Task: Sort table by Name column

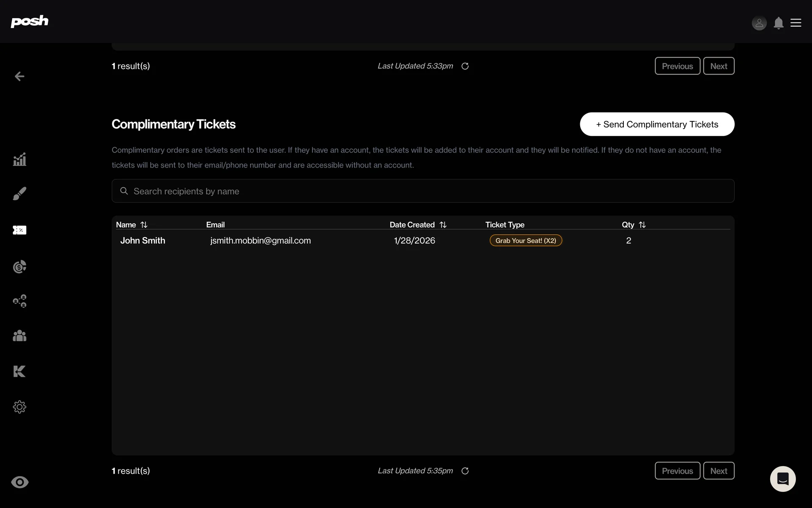Action: point(144,225)
